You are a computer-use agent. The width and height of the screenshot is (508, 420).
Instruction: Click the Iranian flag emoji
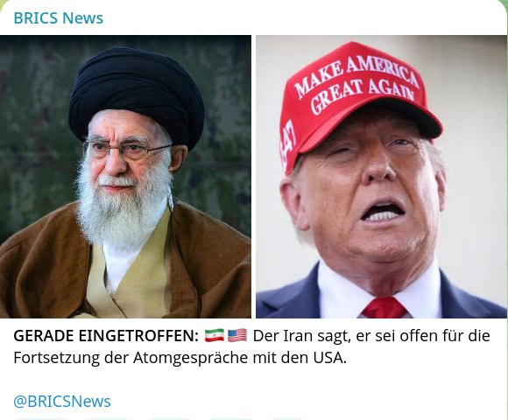point(215,335)
